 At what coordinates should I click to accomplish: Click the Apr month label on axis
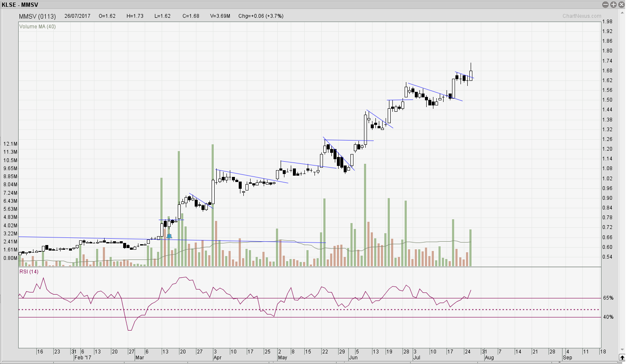(218, 358)
